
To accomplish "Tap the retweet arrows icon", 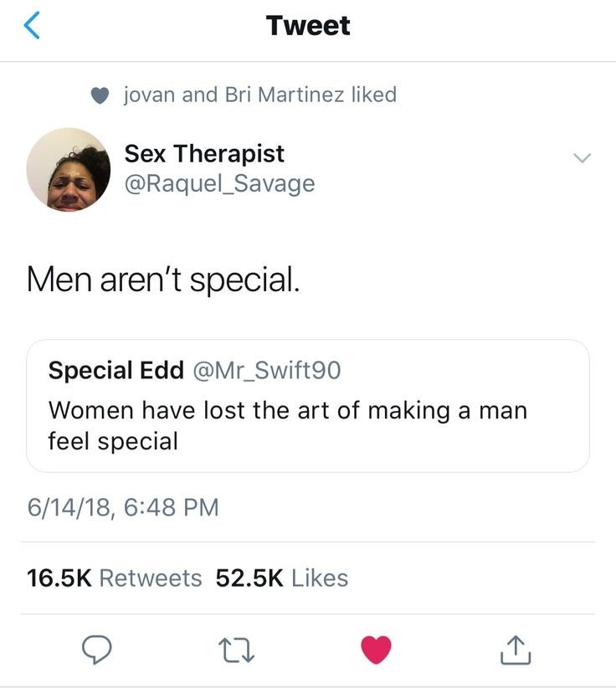I will click(x=237, y=649).
